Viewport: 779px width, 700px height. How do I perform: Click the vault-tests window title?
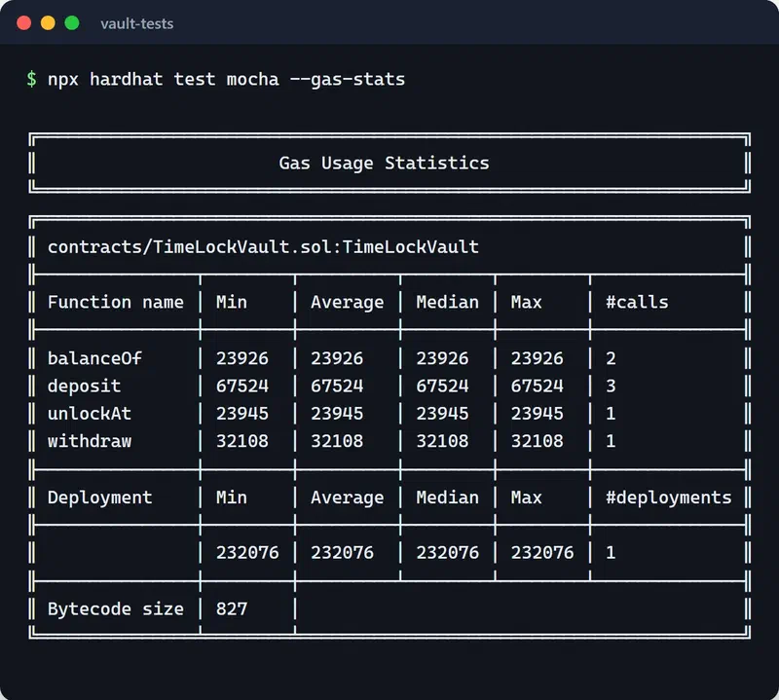(x=137, y=23)
